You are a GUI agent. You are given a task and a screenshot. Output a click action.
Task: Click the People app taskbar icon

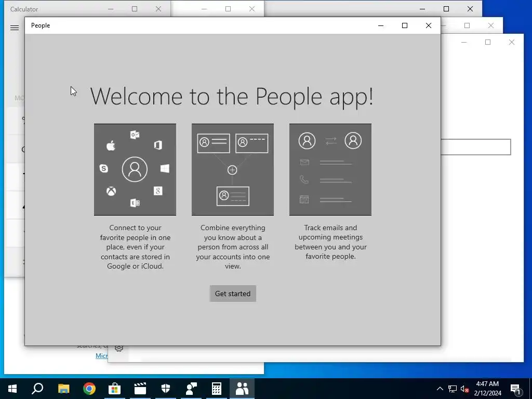click(x=242, y=389)
